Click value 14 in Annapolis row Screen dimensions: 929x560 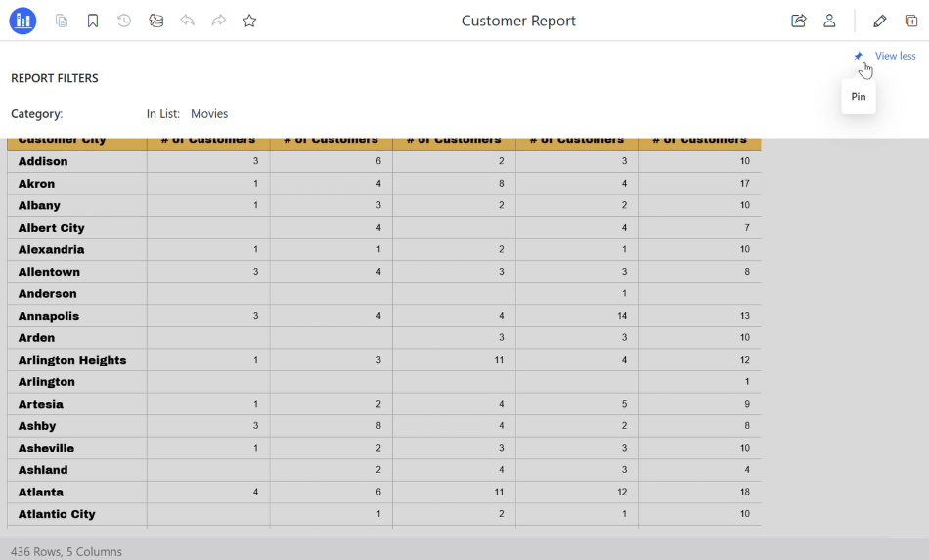pyautogui.click(x=622, y=316)
